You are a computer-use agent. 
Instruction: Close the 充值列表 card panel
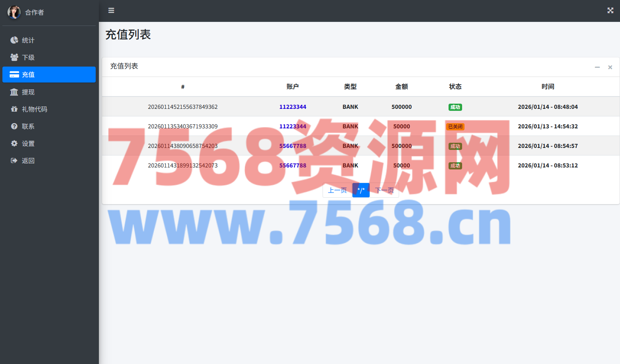pyautogui.click(x=610, y=67)
